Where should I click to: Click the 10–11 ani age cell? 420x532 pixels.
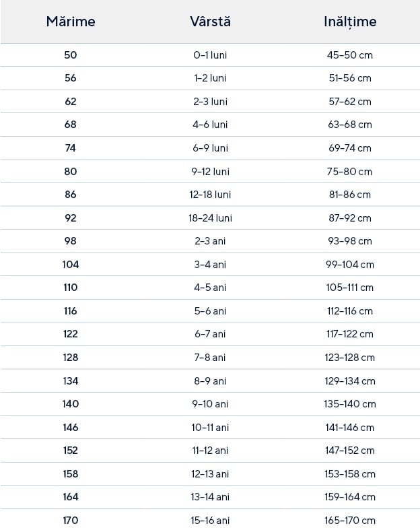(210, 428)
